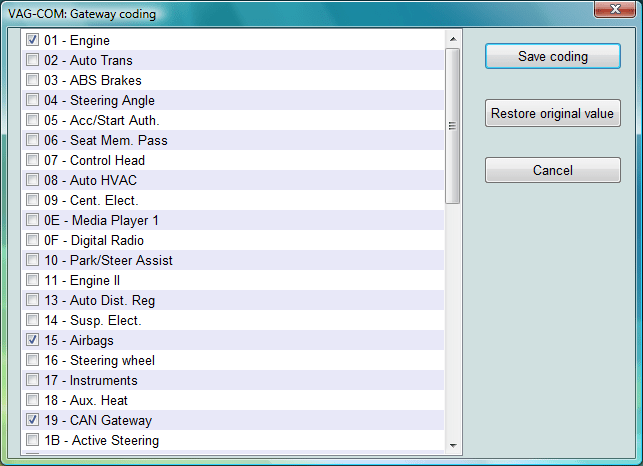Enable the 08 - Auto HVAC checkbox

[x=32, y=180]
